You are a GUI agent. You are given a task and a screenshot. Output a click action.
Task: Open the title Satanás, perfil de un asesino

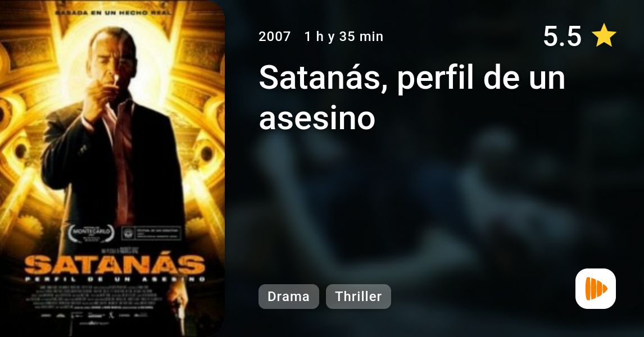(x=412, y=97)
